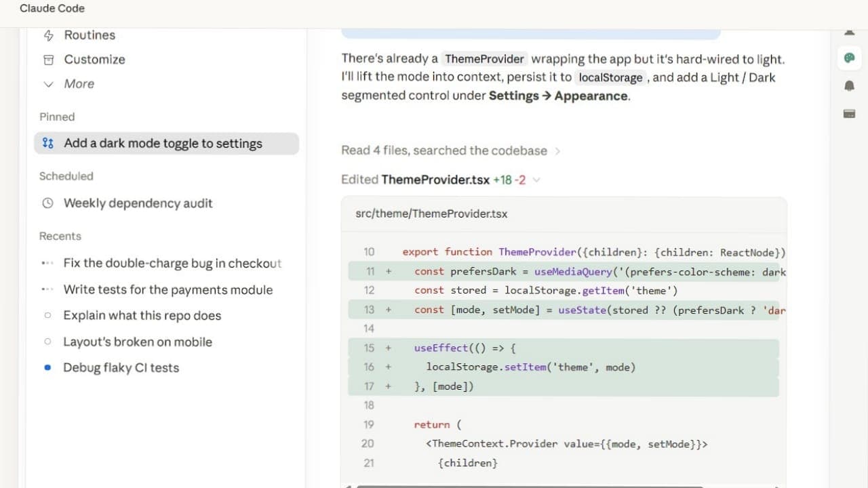Expand the More section in sidebar
Screen dimensions: 868x488
pyautogui.click(x=68, y=84)
